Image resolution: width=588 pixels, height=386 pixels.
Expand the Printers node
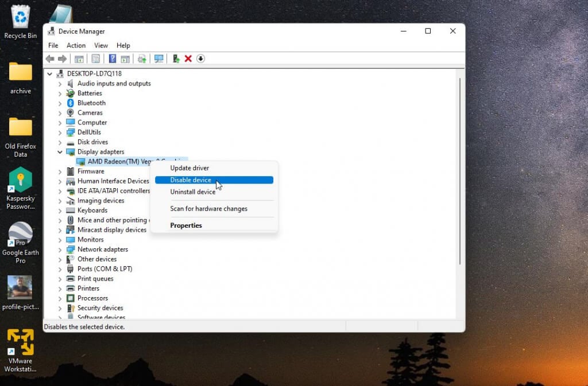(x=60, y=288)
